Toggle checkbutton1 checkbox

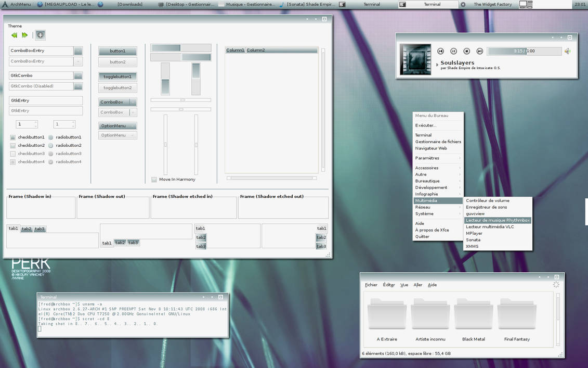pyautogui.click(x=13, y=137)
